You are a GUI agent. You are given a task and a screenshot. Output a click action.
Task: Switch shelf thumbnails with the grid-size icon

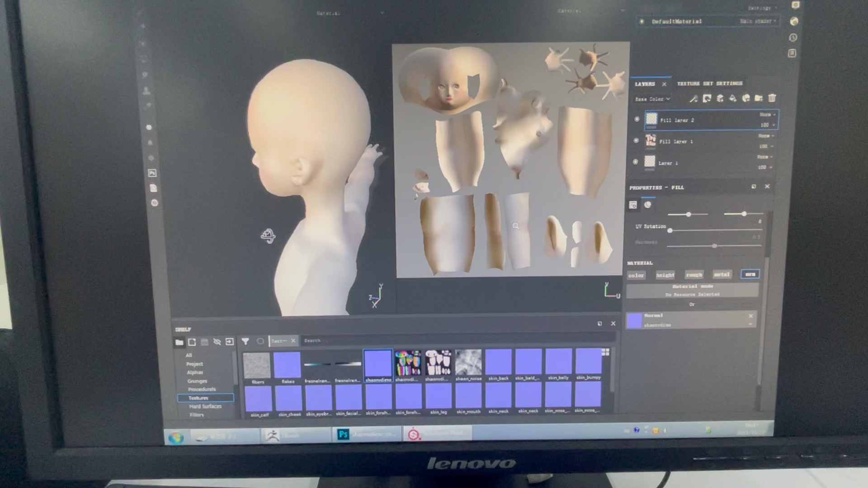(606, 352)
